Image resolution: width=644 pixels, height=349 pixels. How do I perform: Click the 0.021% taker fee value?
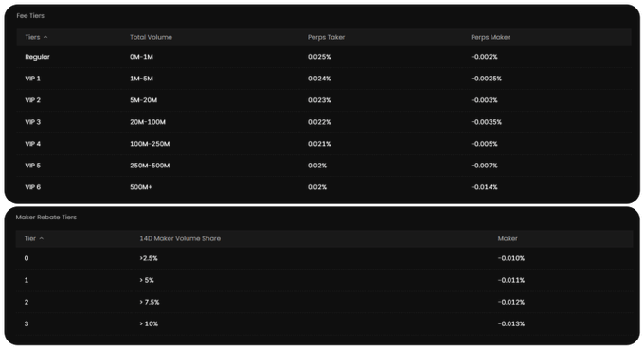coord(319,144)
